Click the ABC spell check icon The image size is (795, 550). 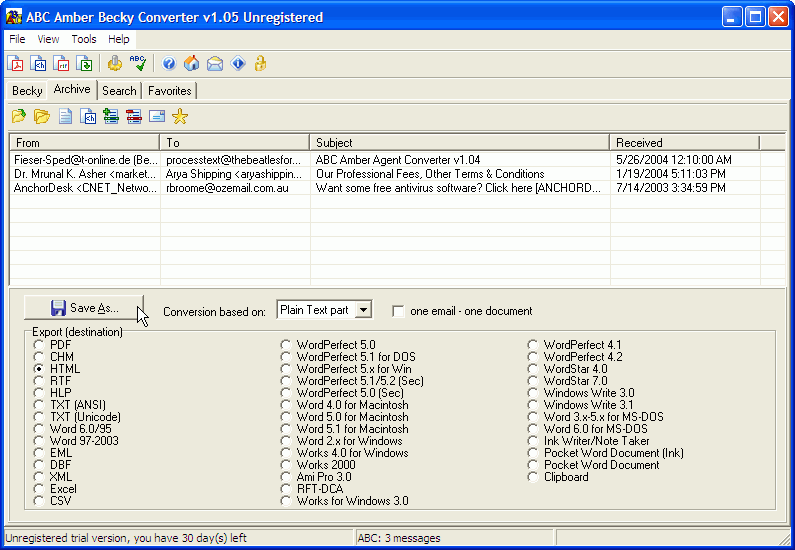pos(137,63)
